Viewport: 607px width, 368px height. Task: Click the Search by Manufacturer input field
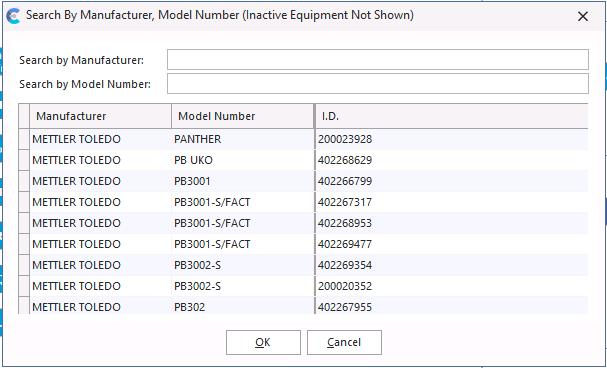point(378,60)
